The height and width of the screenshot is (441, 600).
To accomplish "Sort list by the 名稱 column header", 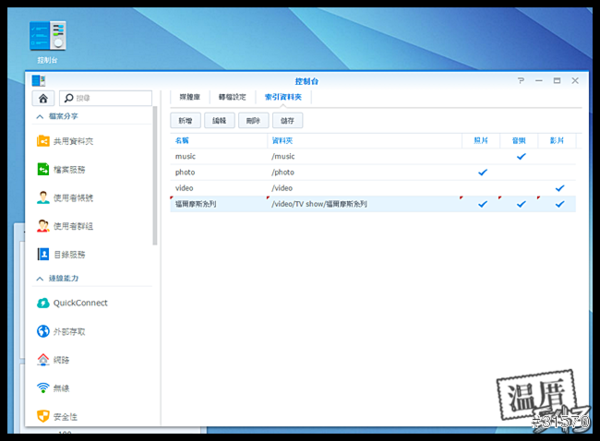I will pos(184,141).
